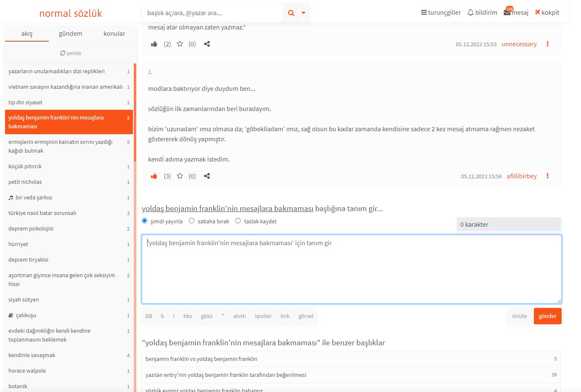Insert a gbkz hidden reference
Viewport: 581px width, 392px height.
point(207,316)
